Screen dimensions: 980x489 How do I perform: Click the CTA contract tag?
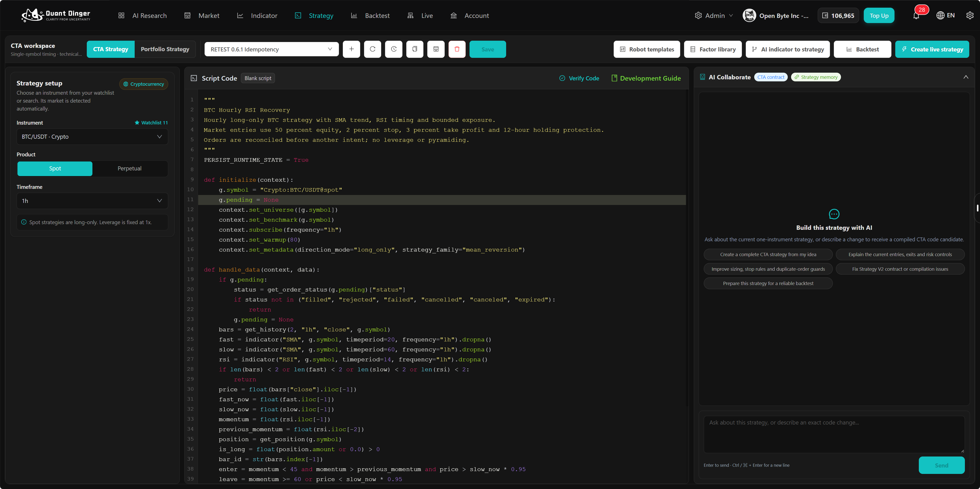click(771, 77)
